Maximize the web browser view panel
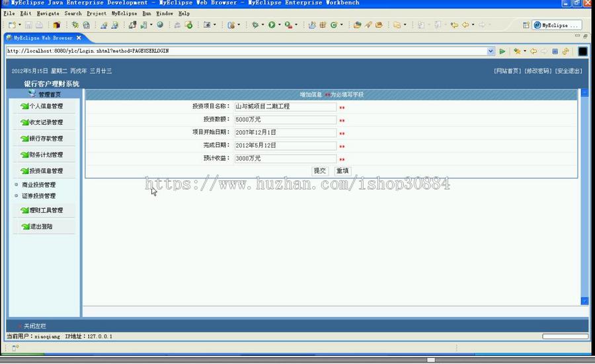 585,36
